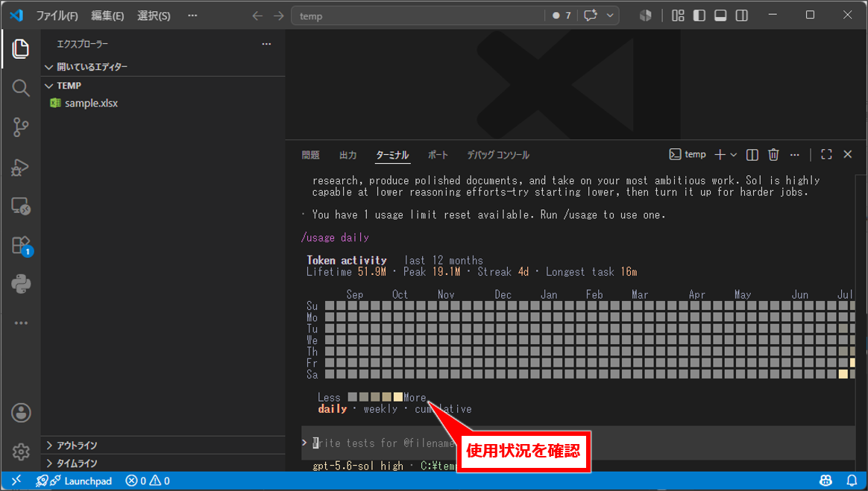This screenshot has height=491, width=868.
Task: Maximize the panel size
Action: coord(826,154)
